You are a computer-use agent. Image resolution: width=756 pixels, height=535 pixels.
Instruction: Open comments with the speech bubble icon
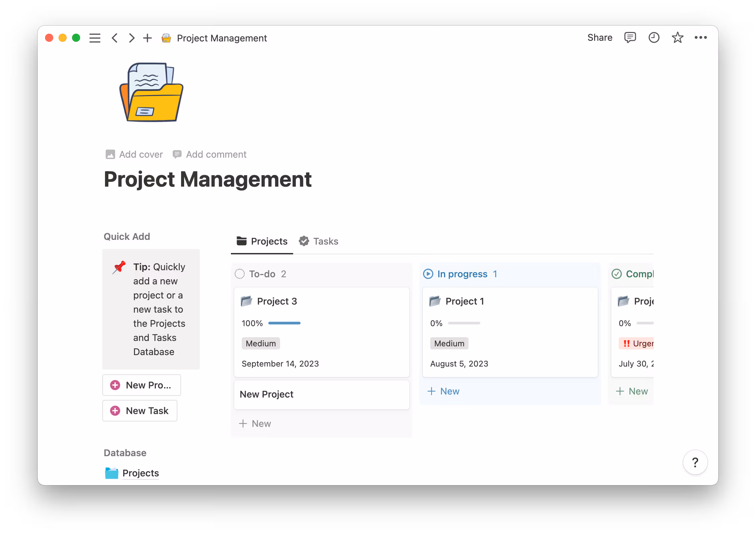[630, 37]
